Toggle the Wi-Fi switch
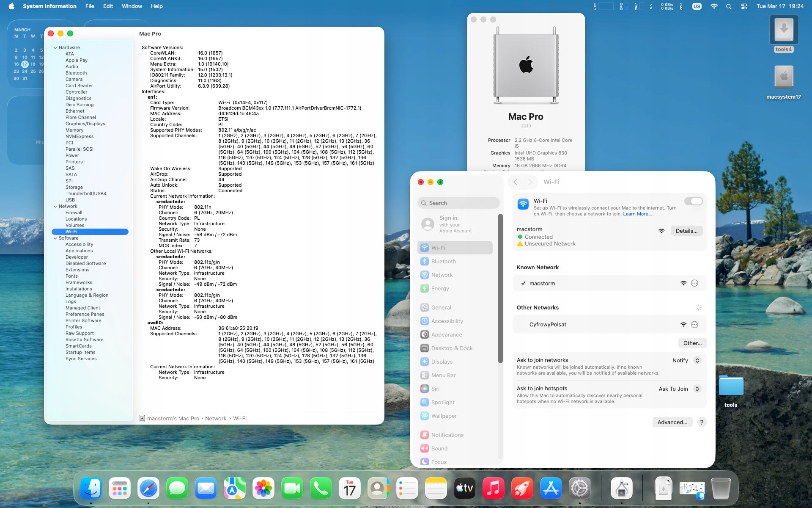This screenshot has height=508, width=812. coord(693,201)
